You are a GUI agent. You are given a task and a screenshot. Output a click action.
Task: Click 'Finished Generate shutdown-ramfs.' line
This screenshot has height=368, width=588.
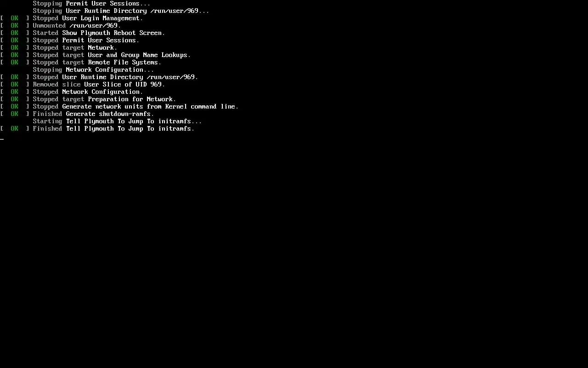coord(93,114)
